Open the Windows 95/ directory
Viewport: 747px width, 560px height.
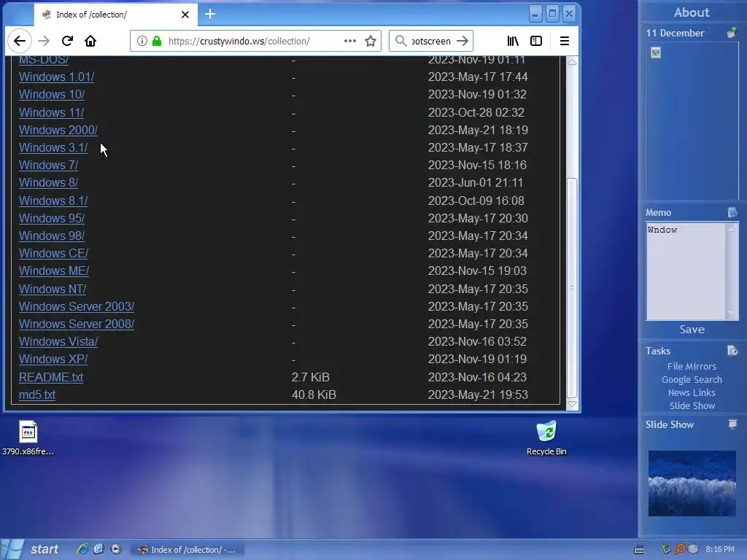tap(52, 219)
